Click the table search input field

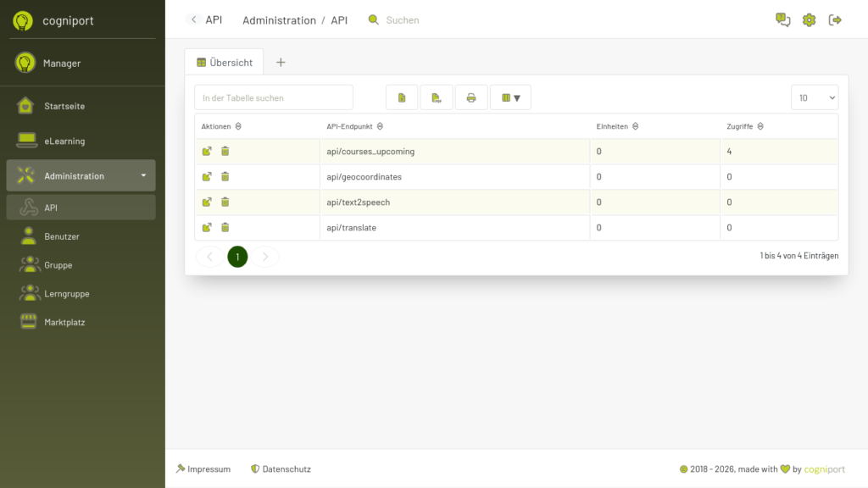point(273,97)
